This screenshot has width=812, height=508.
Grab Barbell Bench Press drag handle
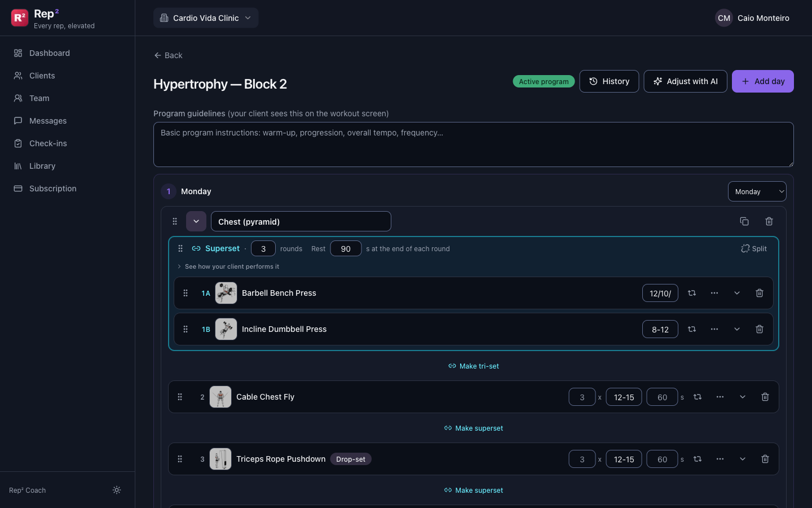pyautogui.click(x=186, y=293)
